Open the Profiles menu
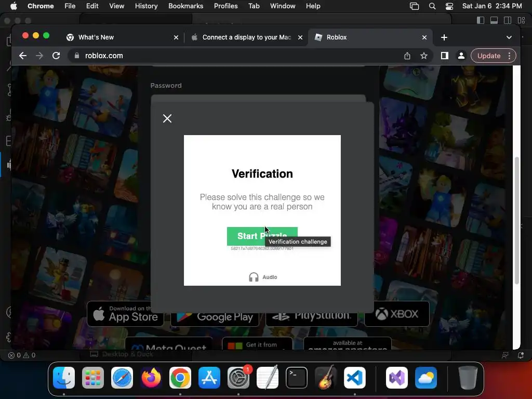Viewport: 532px width, 399px height. (225, 6)
